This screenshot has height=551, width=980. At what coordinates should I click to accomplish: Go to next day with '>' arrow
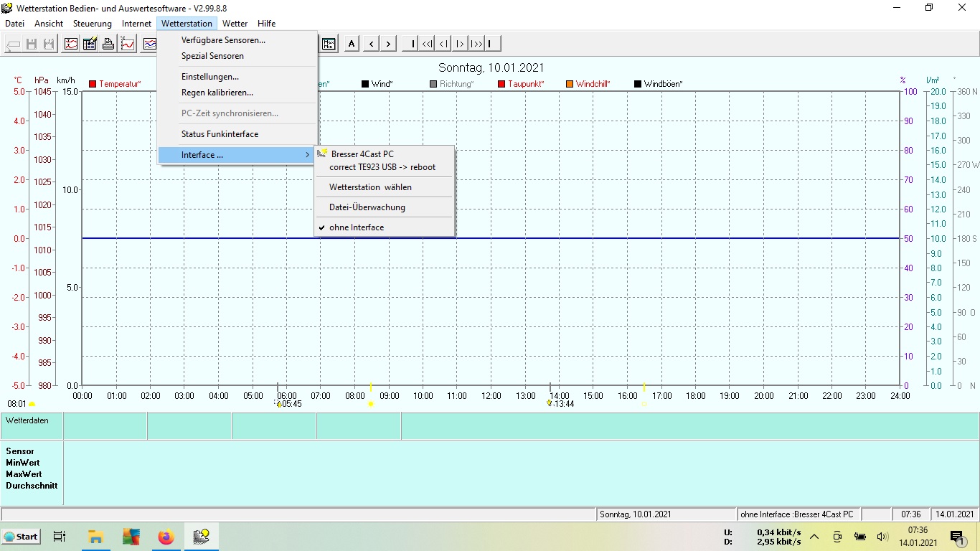coord(388,44)
